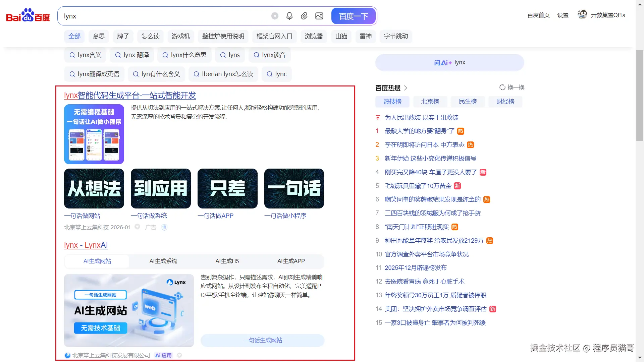Open hot topic 毛绒玩具里藏了10万黄金
This screenshot has width=644, height=362.
(418, 186)
